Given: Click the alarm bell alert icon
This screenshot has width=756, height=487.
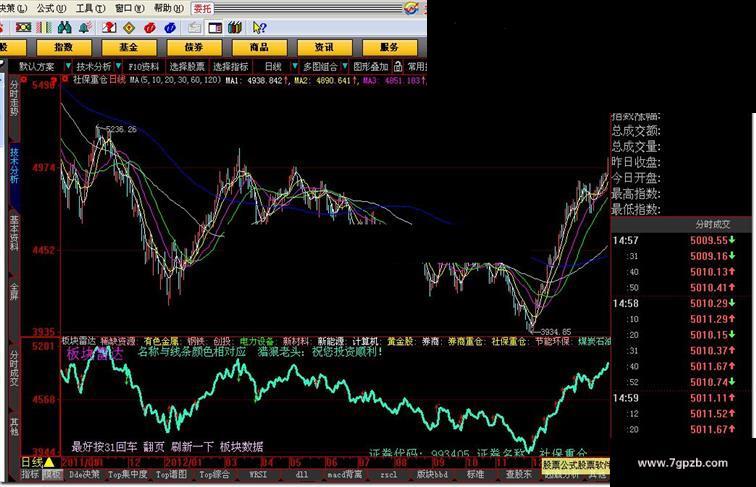Looking at the screenshot, I should pos(86,27).
